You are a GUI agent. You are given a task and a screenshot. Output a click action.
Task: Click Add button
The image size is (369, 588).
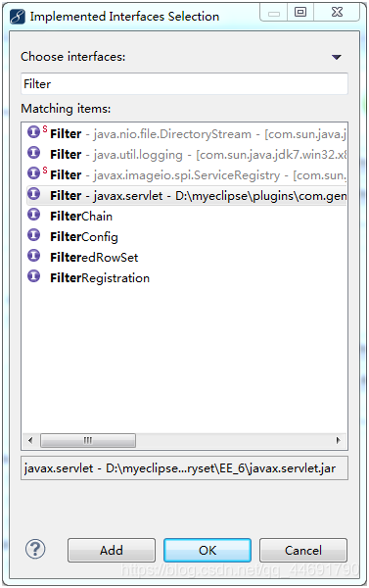click(x=112, y=550)
